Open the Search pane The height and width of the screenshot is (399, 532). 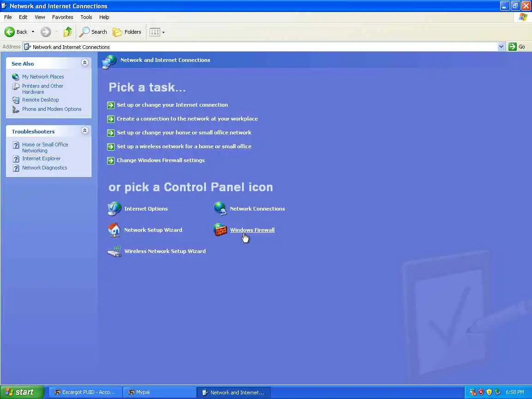[x=93, y=32]
